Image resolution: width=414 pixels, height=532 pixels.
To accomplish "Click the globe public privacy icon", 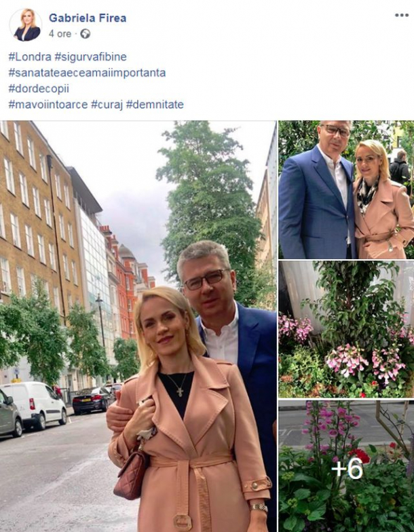I will click(86, 34).
